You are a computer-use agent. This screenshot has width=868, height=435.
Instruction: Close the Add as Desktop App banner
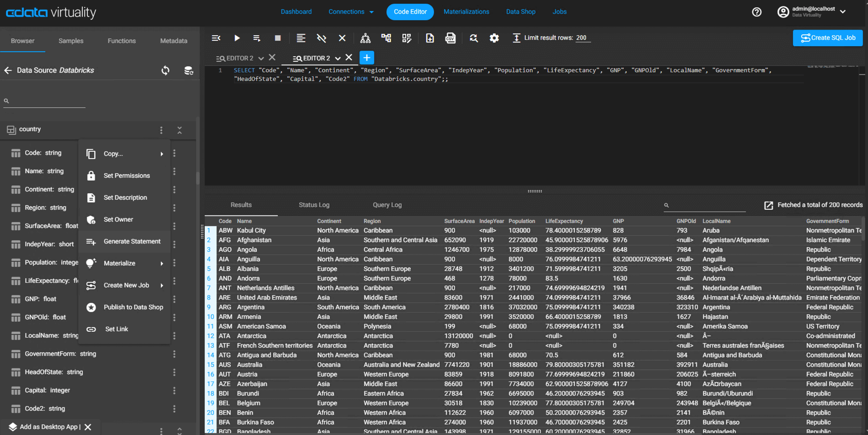click(88, 427)
